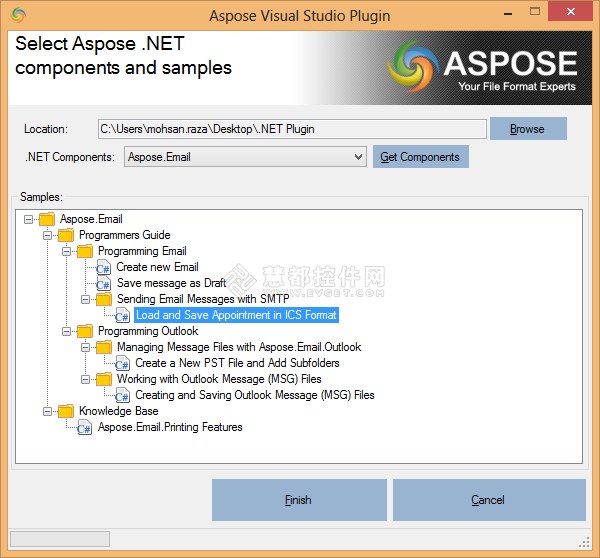The image size is (600, 558).
Task: Click the C# icon for Load and Save Appointment
Action: pos(122,315)
